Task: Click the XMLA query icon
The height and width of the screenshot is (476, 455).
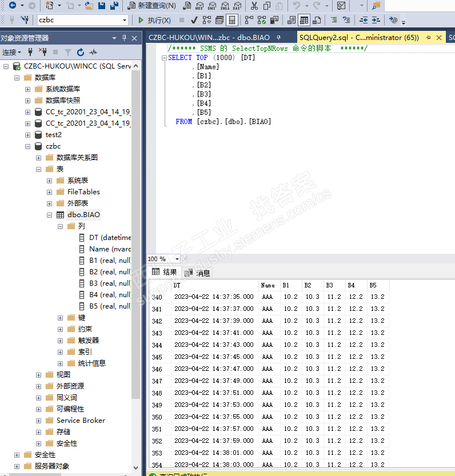Action: (x=225, y=6)
